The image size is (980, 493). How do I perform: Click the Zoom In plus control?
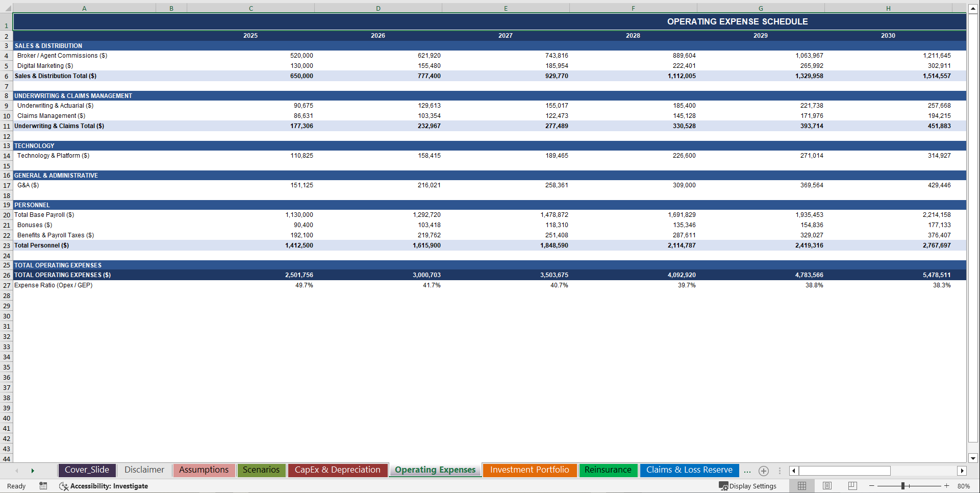[947, 486]
